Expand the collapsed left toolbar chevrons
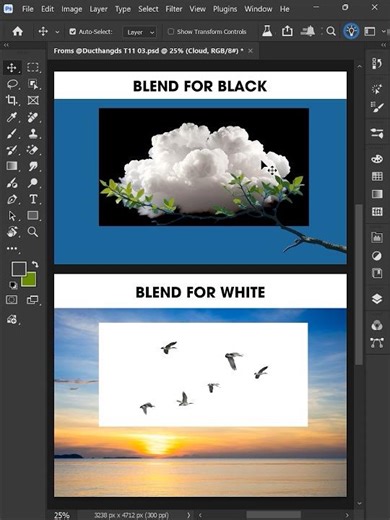This screenshot has width=390, height=520. [6, 45]
